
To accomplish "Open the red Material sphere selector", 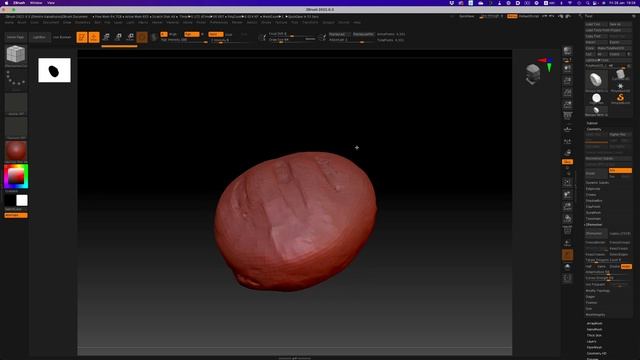I will pyautogui.click(x=16, y=151).
